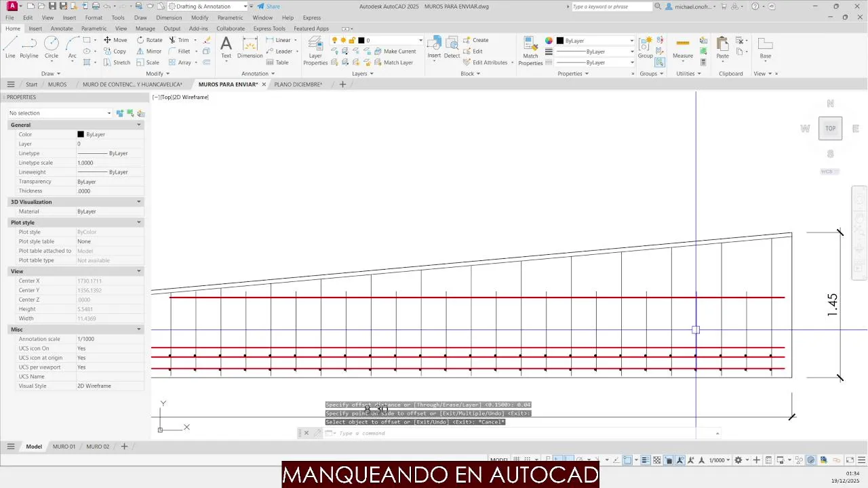Activate the Trim tool
868x488 pixels.
click(179, 40)
